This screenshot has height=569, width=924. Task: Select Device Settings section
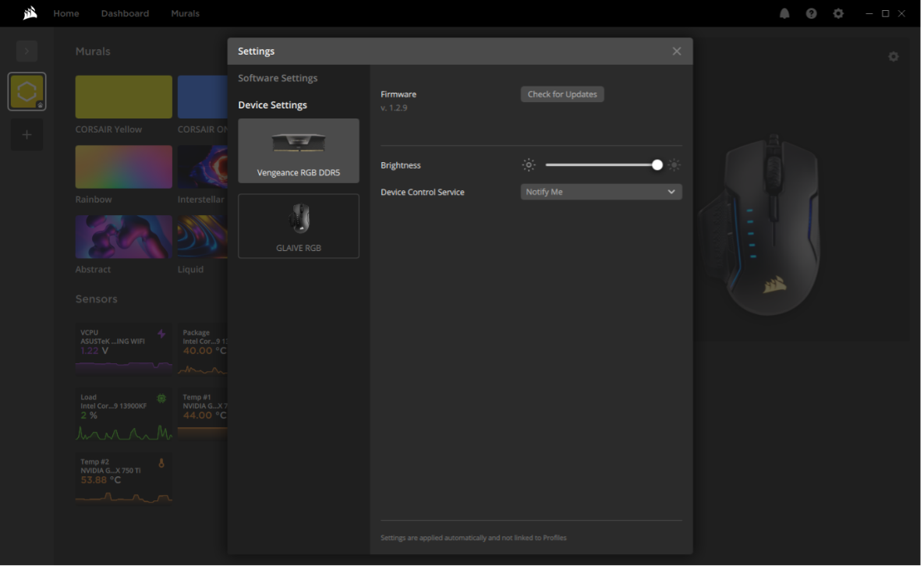pos(274,105)
